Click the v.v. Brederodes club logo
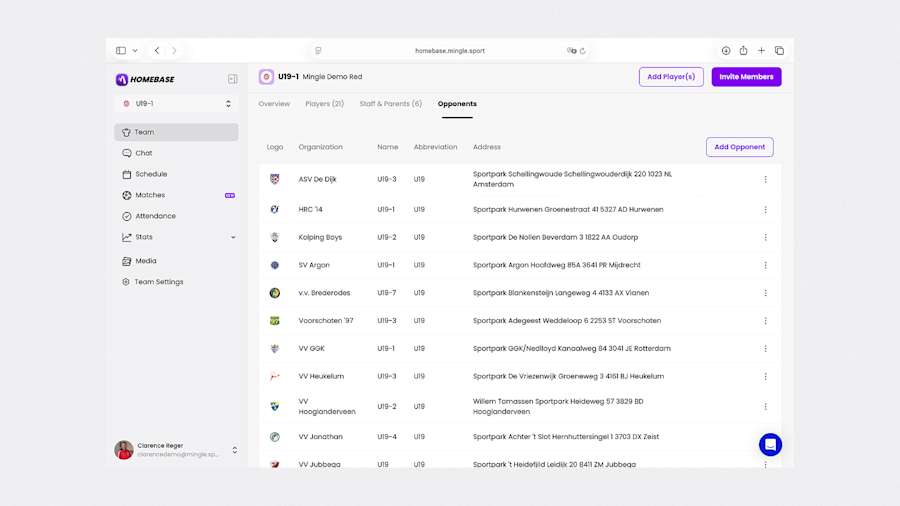Viewport: 900px width, 506px height. pyautogui.click(x=275, y=293)
